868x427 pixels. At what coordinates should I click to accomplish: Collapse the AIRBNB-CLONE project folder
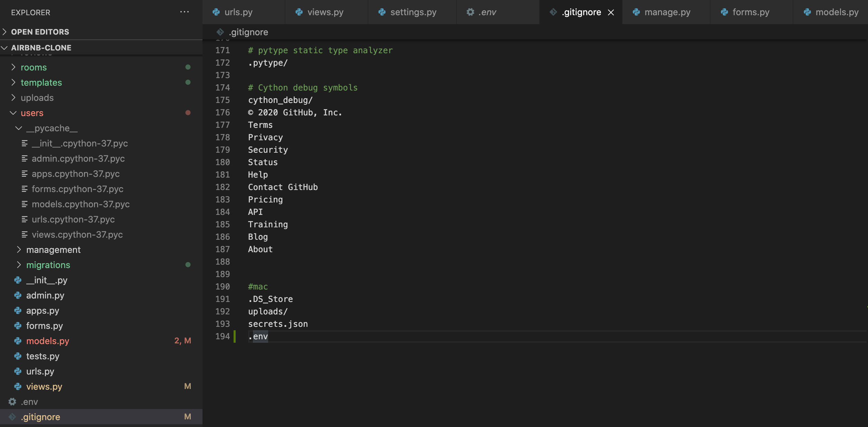[x=5, y=48]
